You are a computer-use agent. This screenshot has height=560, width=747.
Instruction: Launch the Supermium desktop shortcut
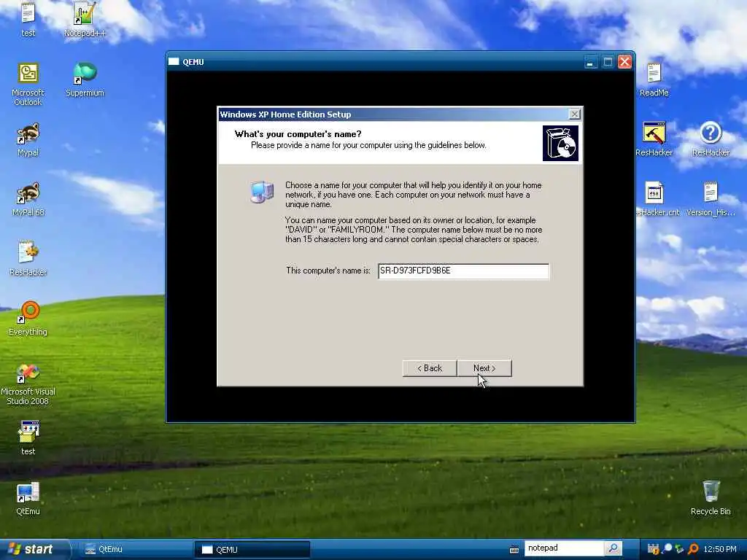click(x=85, y=79)
